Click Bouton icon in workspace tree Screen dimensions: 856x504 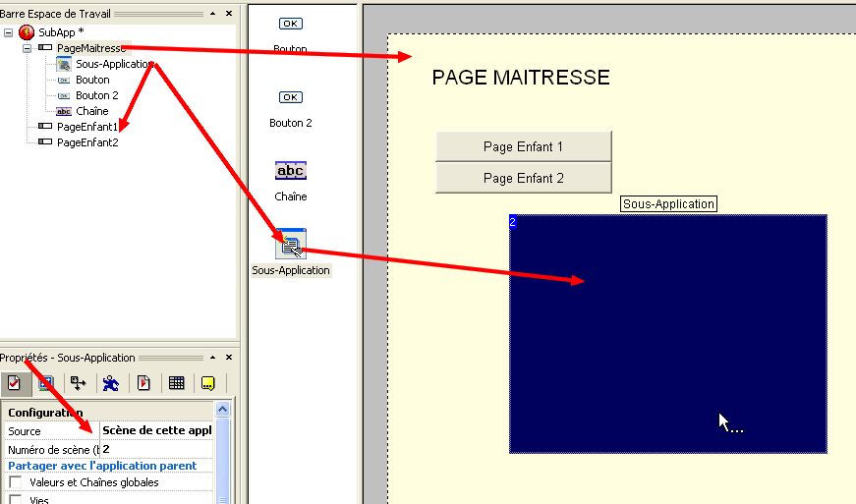tap(64, 81)
